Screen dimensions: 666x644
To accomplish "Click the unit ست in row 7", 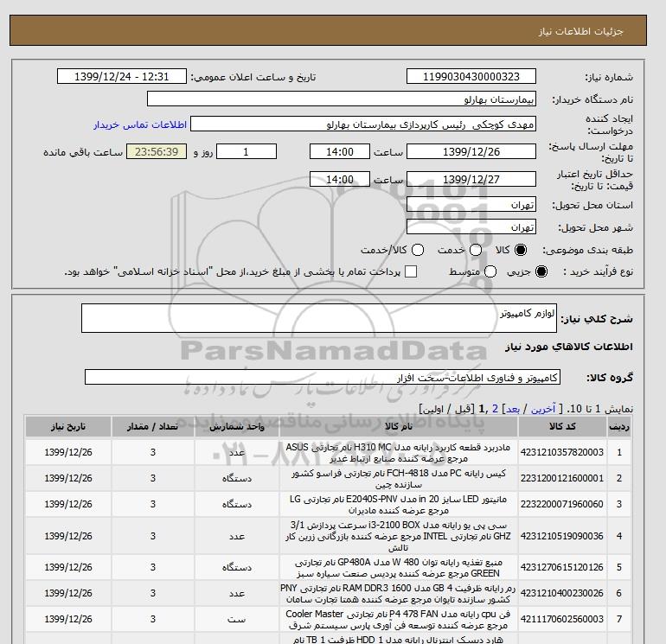I will [237, 620].
